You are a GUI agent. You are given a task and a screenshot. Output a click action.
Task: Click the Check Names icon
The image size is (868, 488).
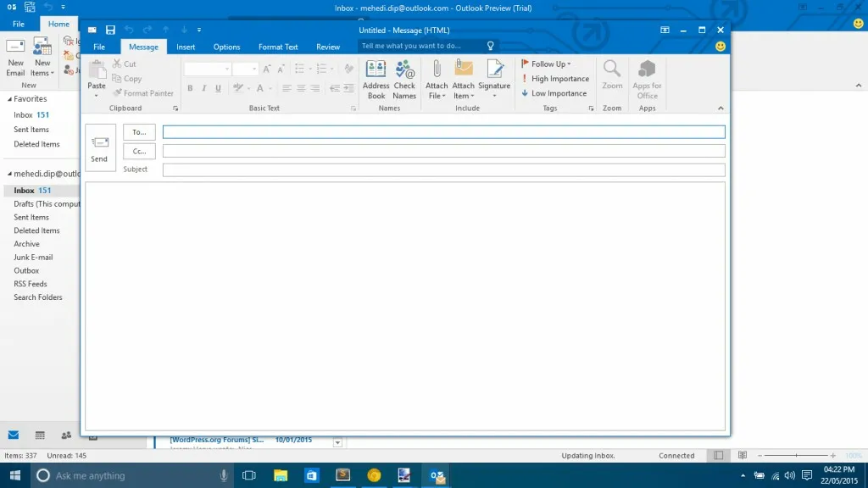pyautogui.click(x=404, y=80)
